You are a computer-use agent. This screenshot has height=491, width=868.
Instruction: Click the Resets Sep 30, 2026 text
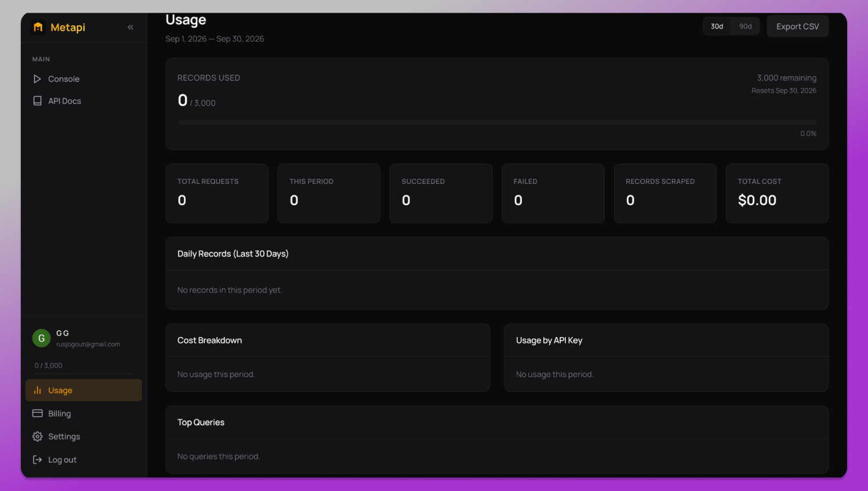[784, 91]
